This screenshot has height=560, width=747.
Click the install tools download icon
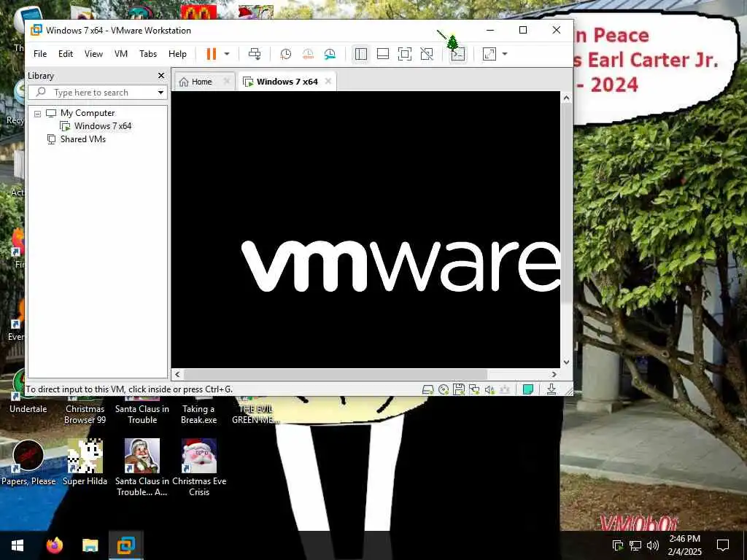tap(551, 389)
